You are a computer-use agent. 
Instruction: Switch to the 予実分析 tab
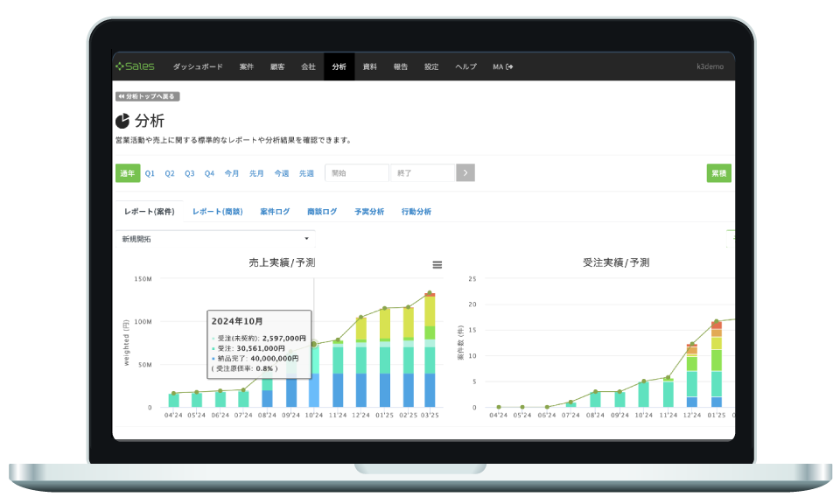(368, 212)
